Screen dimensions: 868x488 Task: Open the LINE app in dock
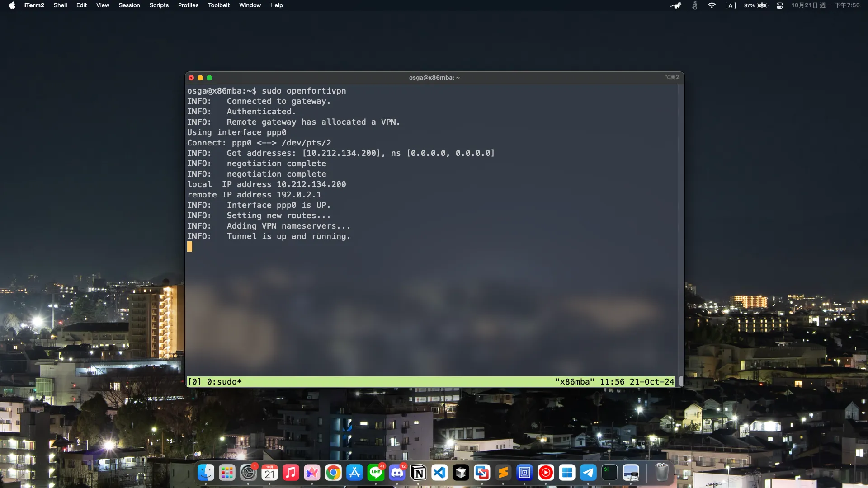coord(376,473)
